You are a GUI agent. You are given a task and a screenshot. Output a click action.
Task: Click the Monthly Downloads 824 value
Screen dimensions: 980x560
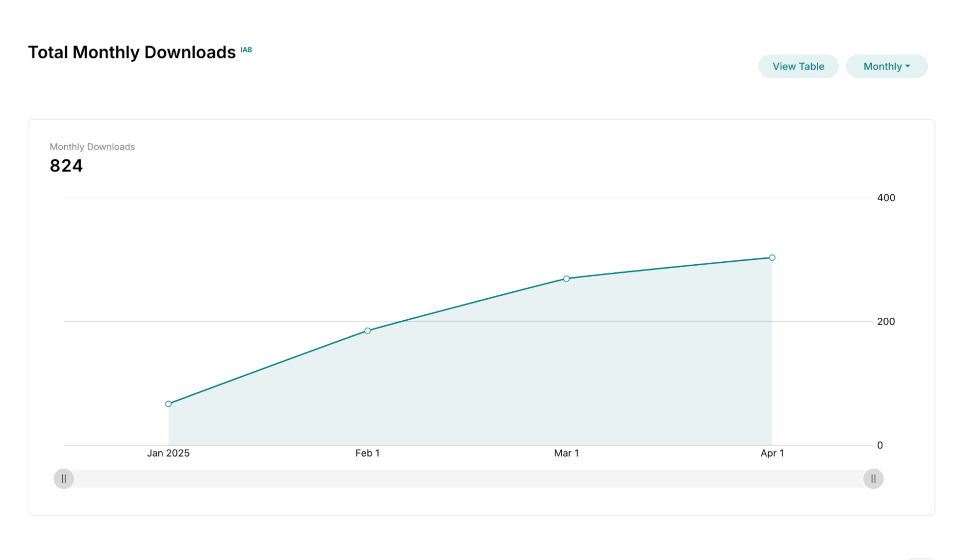coord(66,166)
